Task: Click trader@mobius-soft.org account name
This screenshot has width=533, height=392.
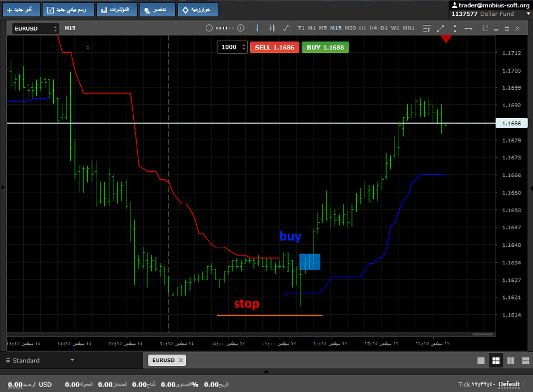Action: [494, 5]
